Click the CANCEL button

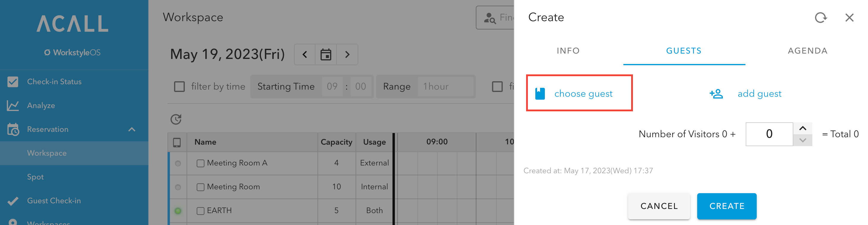coord(659,206)
